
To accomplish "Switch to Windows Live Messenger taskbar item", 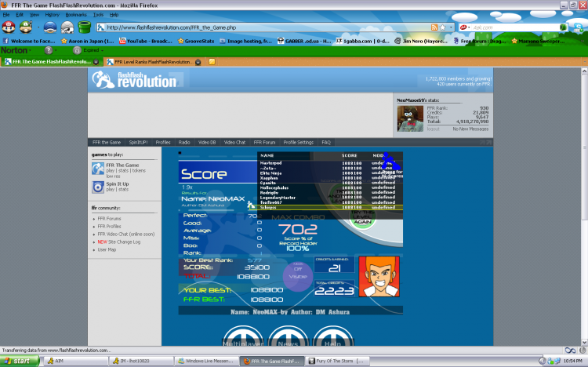I will 206,361.
